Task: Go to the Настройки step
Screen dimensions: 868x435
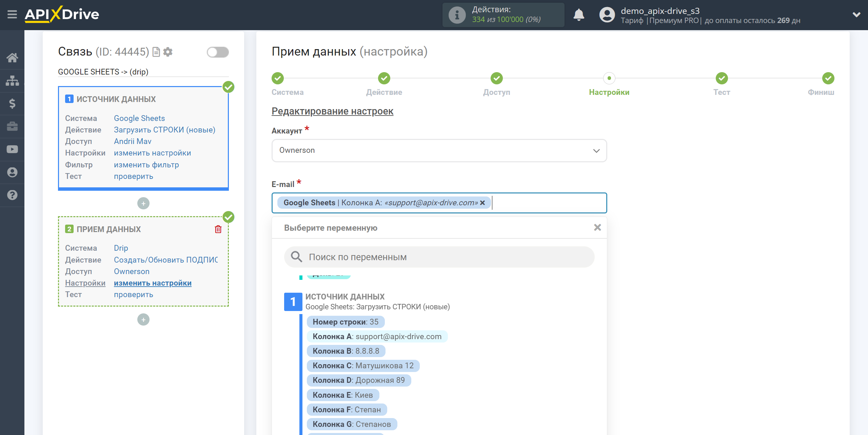Action: click(x=609, y=78)
